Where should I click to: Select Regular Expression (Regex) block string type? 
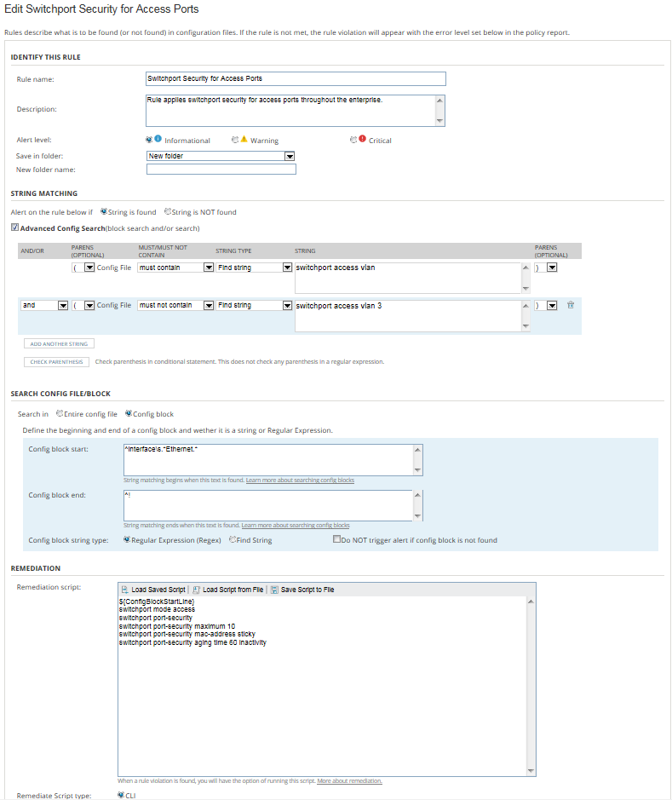pyautogui.click(x=126, y=539)
